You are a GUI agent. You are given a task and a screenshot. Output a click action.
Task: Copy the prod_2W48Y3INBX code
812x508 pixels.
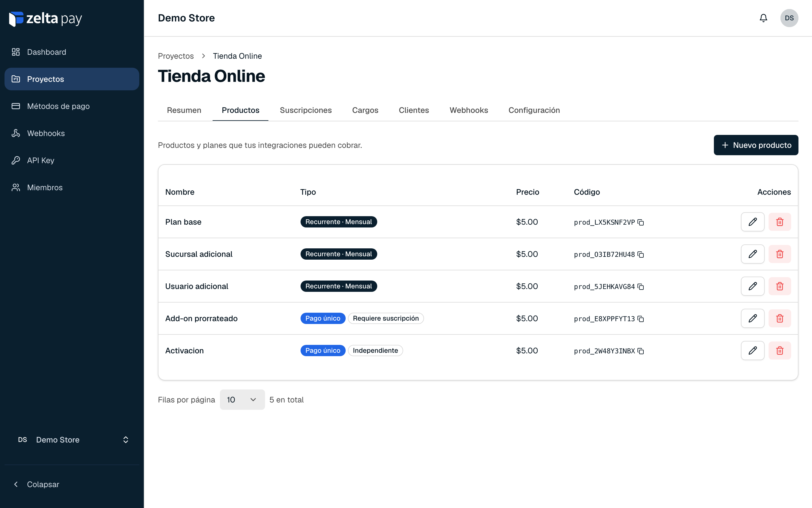click(x=641, y=351)
